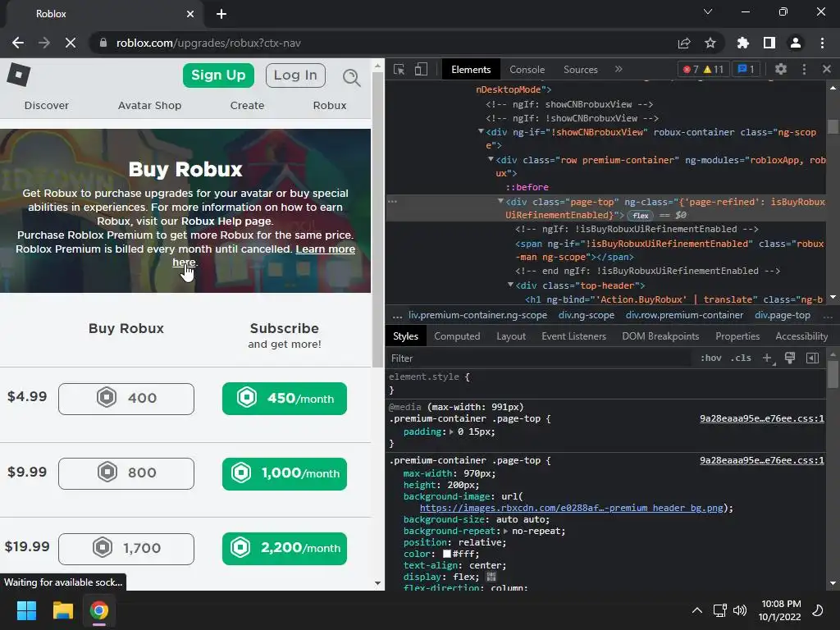This screenshot has height=630, width=840.
Task: Open the flexbox editor icon beside display
Action: point(491,577)
